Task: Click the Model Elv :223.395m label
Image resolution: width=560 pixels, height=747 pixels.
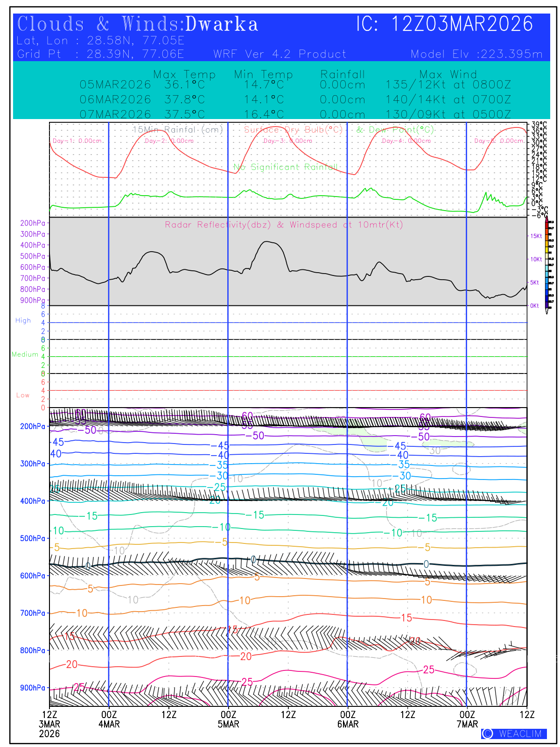Action: tap(476, 54)
